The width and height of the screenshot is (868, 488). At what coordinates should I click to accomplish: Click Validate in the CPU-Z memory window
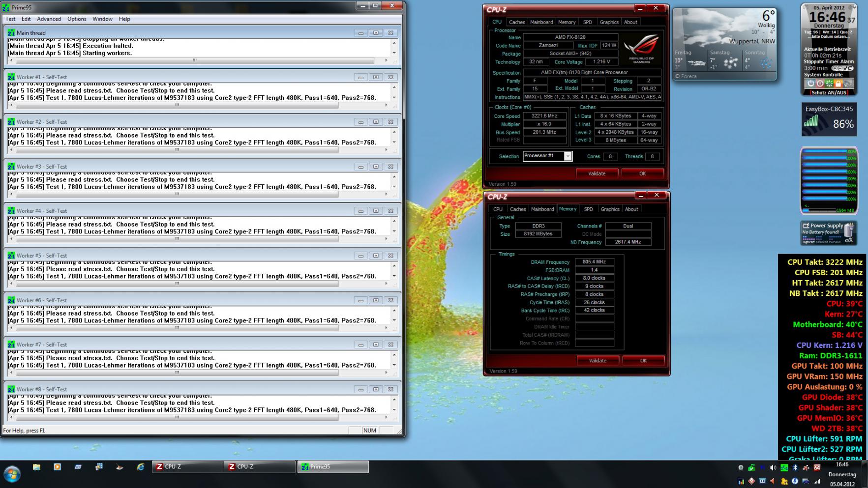click(x=598, y=361)
